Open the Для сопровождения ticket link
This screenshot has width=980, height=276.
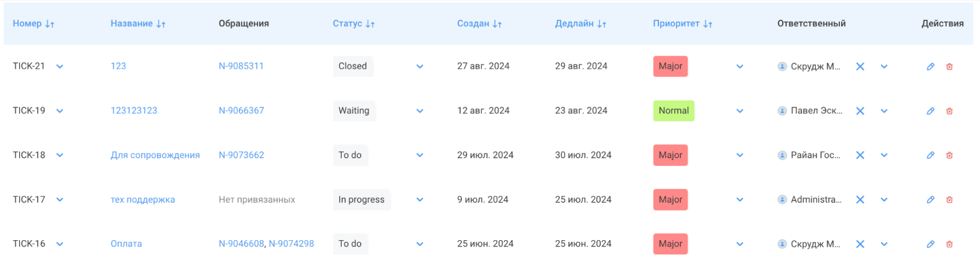[155, 155]
